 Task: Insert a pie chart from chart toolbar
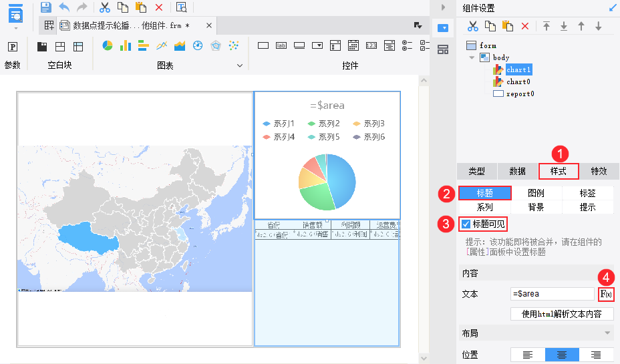point(107,45)
